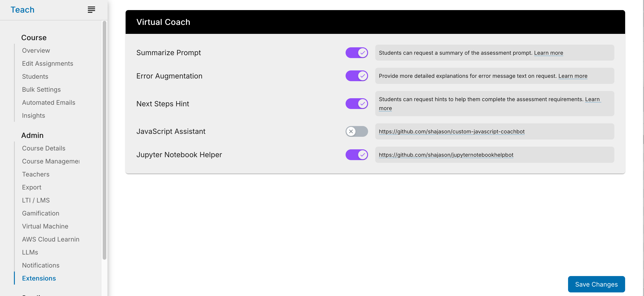Disable the Next Steps Hint feature

(357, 103)
